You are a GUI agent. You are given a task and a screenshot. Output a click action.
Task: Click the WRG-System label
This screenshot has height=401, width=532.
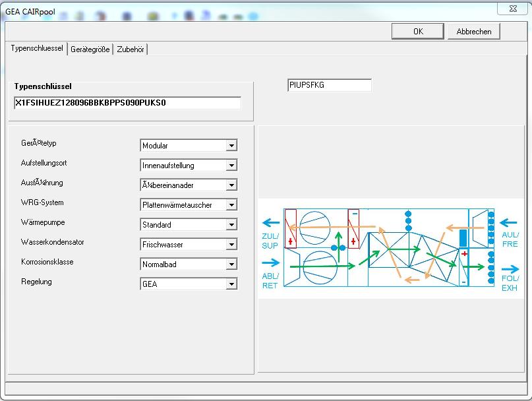[42, 202]
